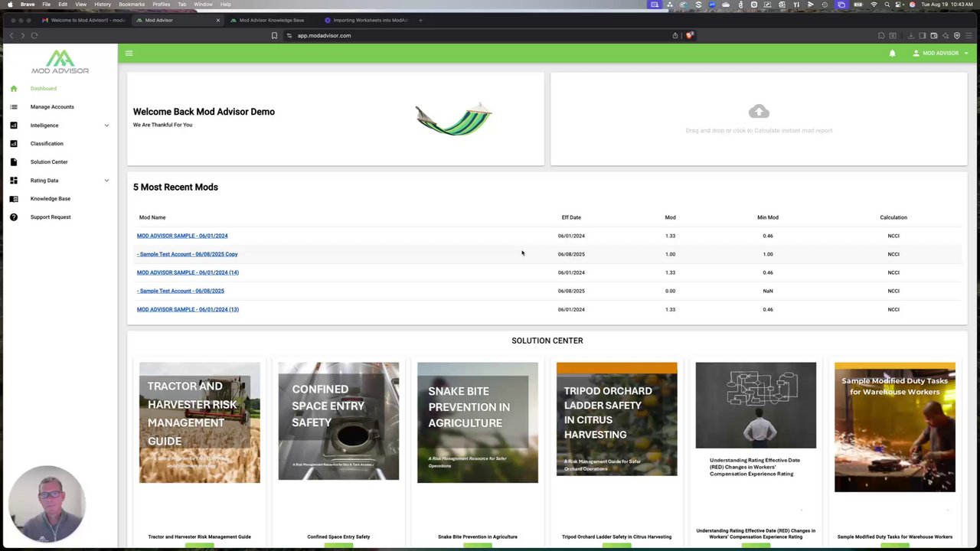Switch to the Welcome to Mod Advisor Gmail tab
Viewport: 980px width, 551px height.
[x=83, y=20]
